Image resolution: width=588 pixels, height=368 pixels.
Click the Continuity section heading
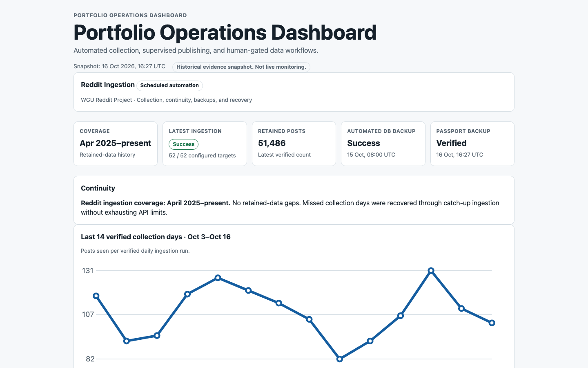point(98,188)
